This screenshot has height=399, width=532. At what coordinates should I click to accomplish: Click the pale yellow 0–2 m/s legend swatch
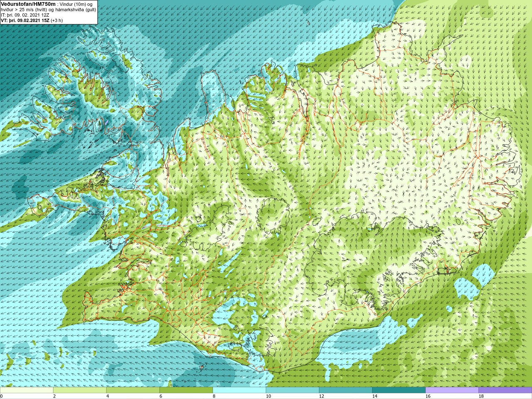(27, 390)
